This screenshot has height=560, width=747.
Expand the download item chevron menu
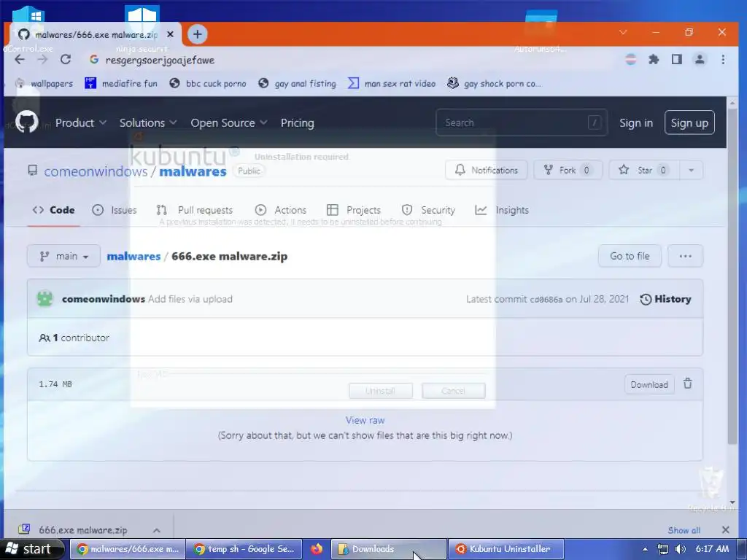click(x=156, y=530)
